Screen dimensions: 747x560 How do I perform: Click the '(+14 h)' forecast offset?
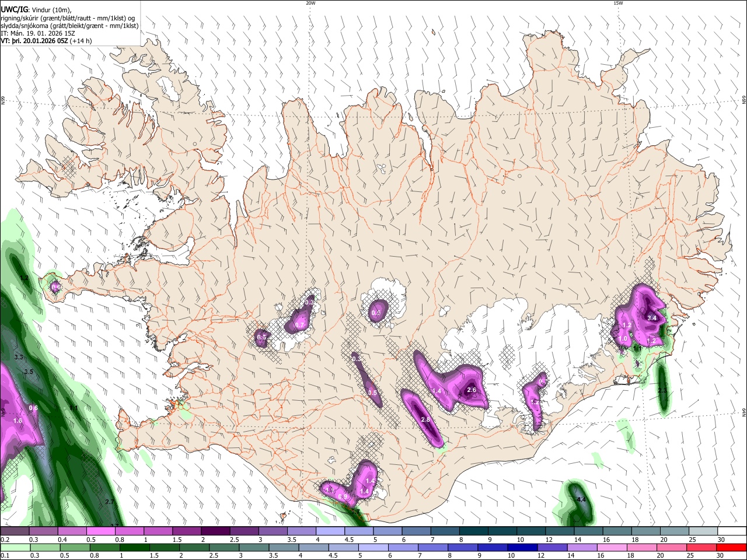pyautogui.click(x=81, y=41)
